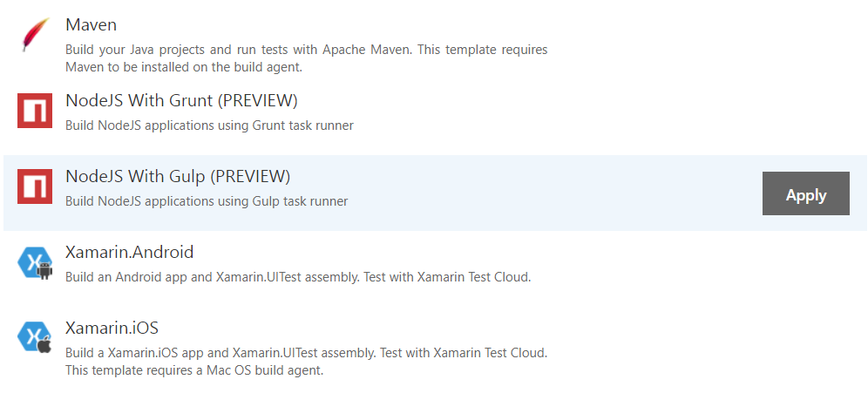Click the 'Build a Xamarin.iOS app' description line
The height and width of the screenshot is (393, 868).
pos(306,353)
